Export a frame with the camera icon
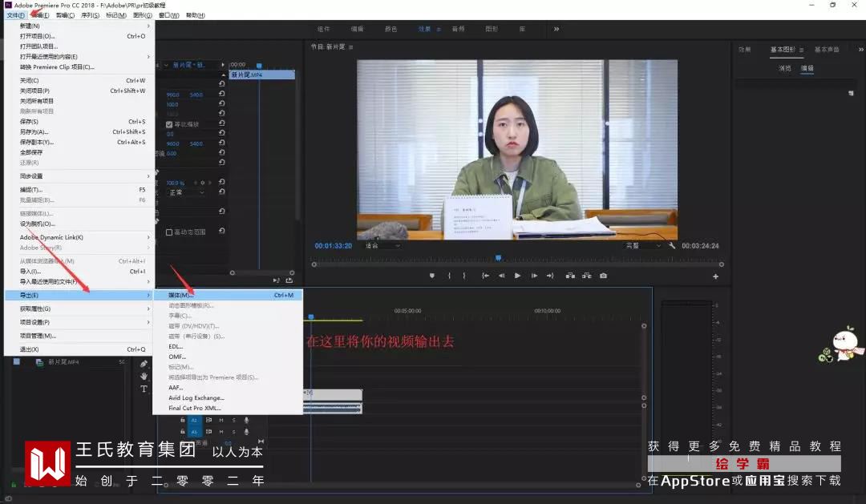This screenshot has height=504, width=866. coord(603,276)
